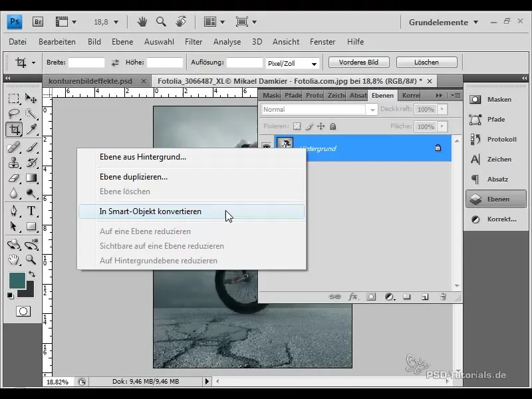Click the Löschen button

click(x=426, y=62)
